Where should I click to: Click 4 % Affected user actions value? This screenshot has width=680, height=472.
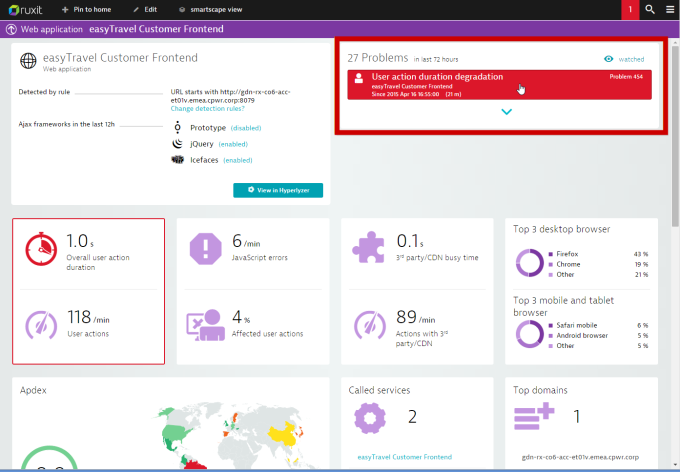click(x=241, y=317)
